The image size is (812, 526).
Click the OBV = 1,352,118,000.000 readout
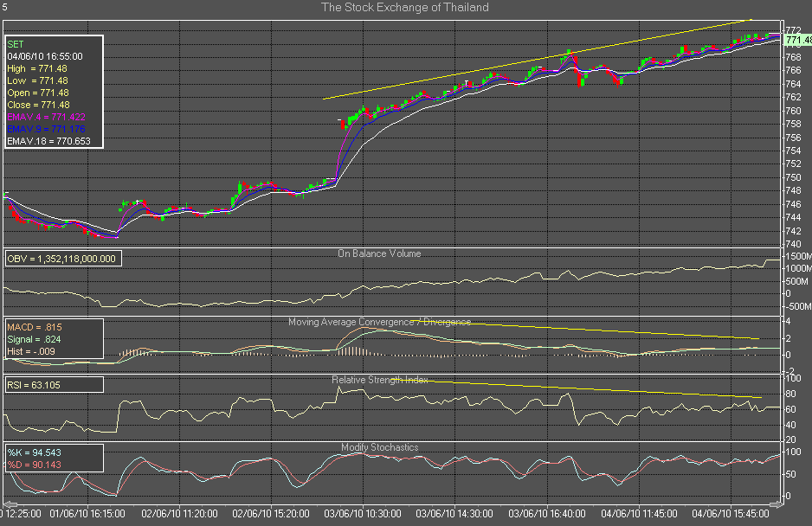point(61,259)
